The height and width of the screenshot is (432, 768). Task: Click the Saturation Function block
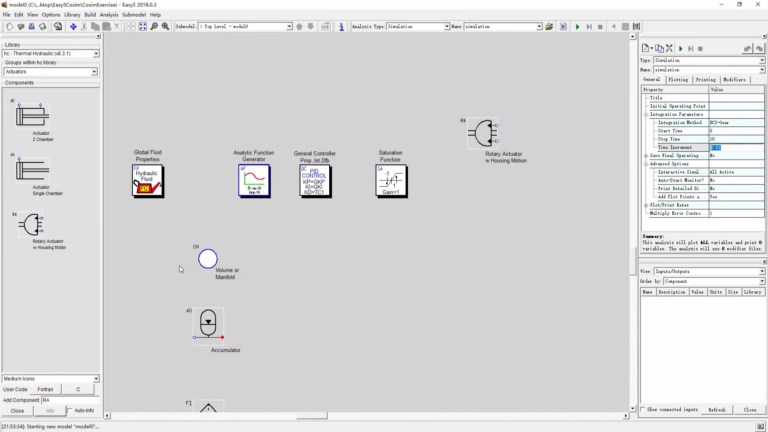tap(391, 181)
